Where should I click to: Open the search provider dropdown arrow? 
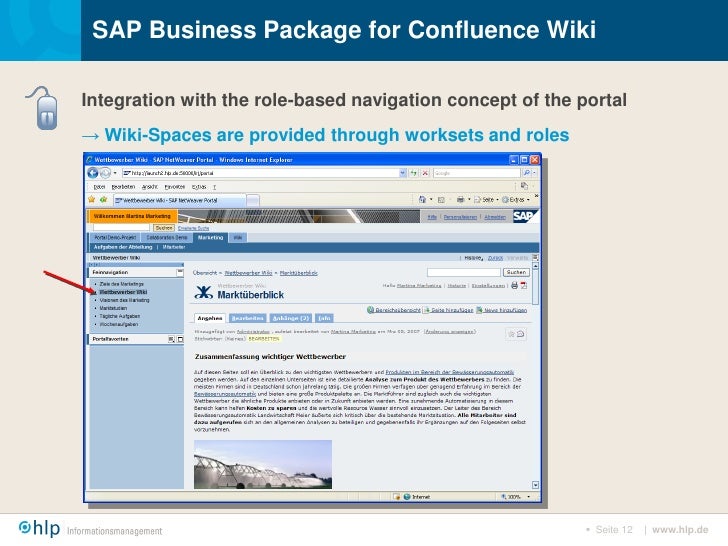coord(534,173)
